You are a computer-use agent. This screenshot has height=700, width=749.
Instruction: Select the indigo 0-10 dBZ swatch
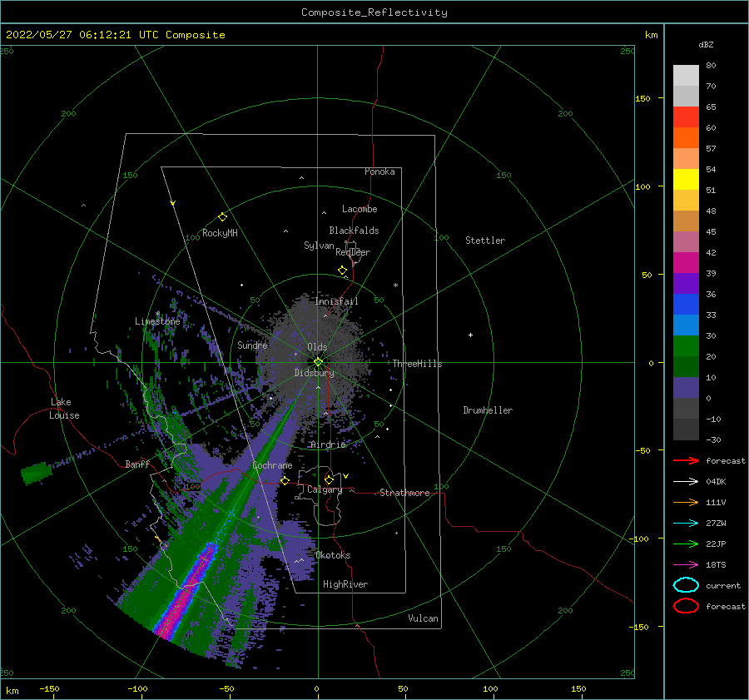(686, 387)
